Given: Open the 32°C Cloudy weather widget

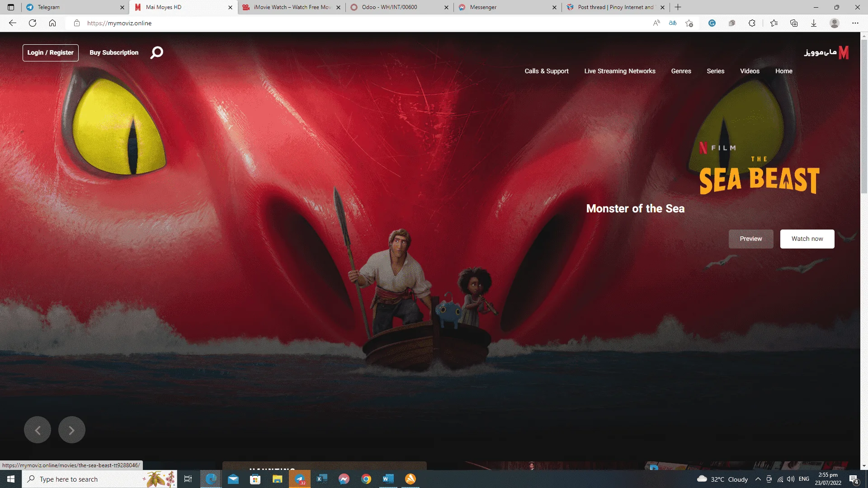Looking at the screenshot, I should pyautogui.click(x=722, y=479).
